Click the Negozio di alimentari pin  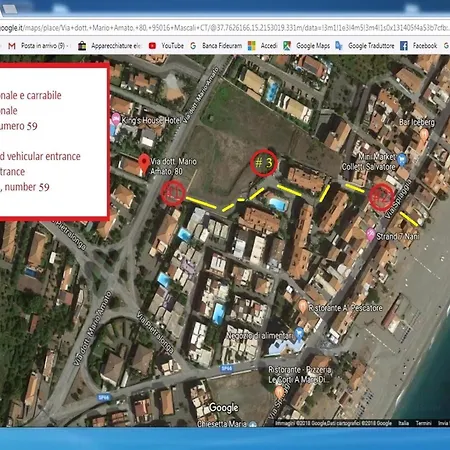pyautogui.click(x=299, y=333)
